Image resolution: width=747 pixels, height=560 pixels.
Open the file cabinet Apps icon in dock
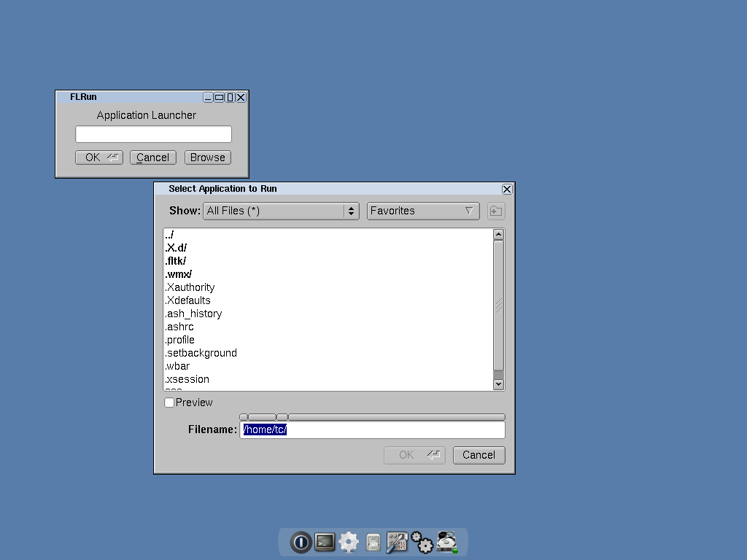click(x=373, y=543)
